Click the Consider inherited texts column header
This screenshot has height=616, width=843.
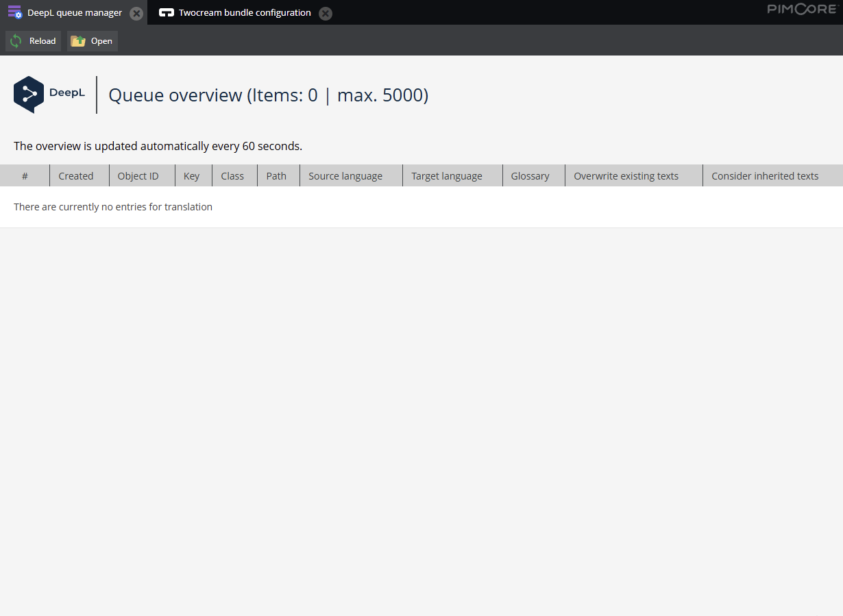click(x=773, y=176)
